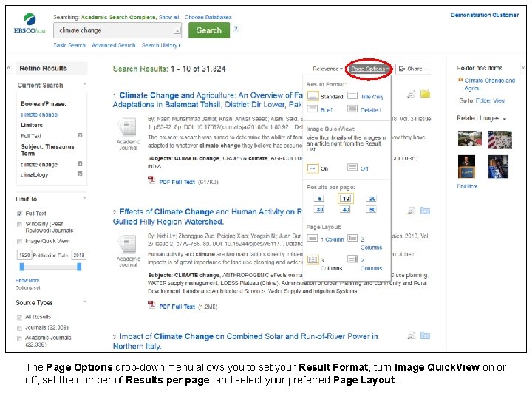This screenshot has height=399, width=532.
Task: Select Brief result format icon
Action: pos(313,109)
